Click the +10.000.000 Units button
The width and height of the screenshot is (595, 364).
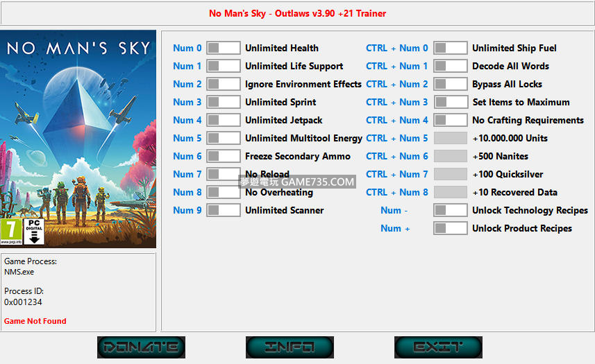click(x=451, y=138)
